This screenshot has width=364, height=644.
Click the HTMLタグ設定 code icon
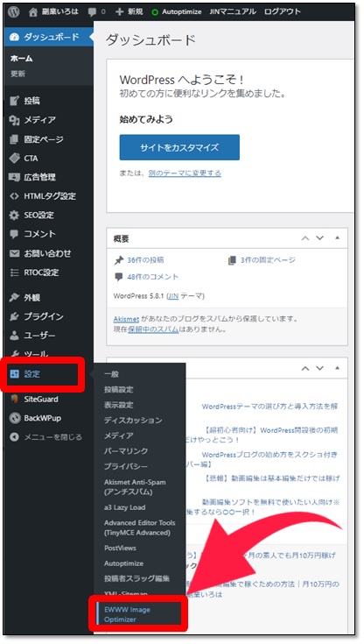(x=14, y=196)
